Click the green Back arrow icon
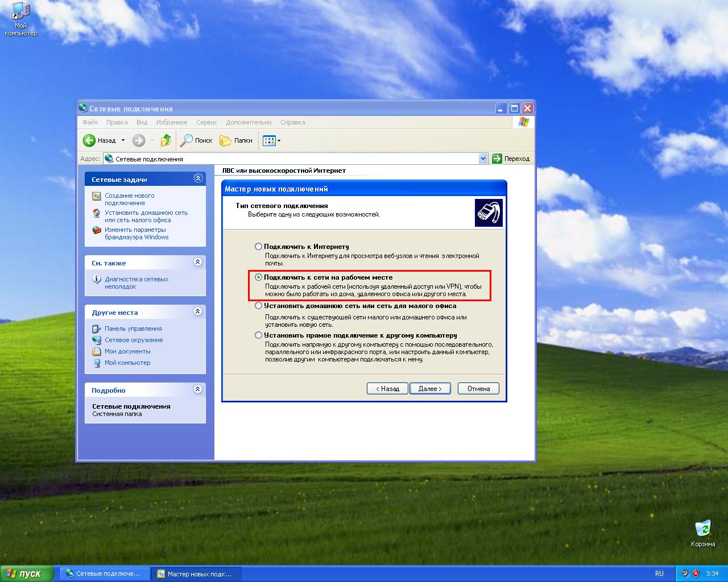The width and height of the screenshot is (728, 582). (89, 140)
